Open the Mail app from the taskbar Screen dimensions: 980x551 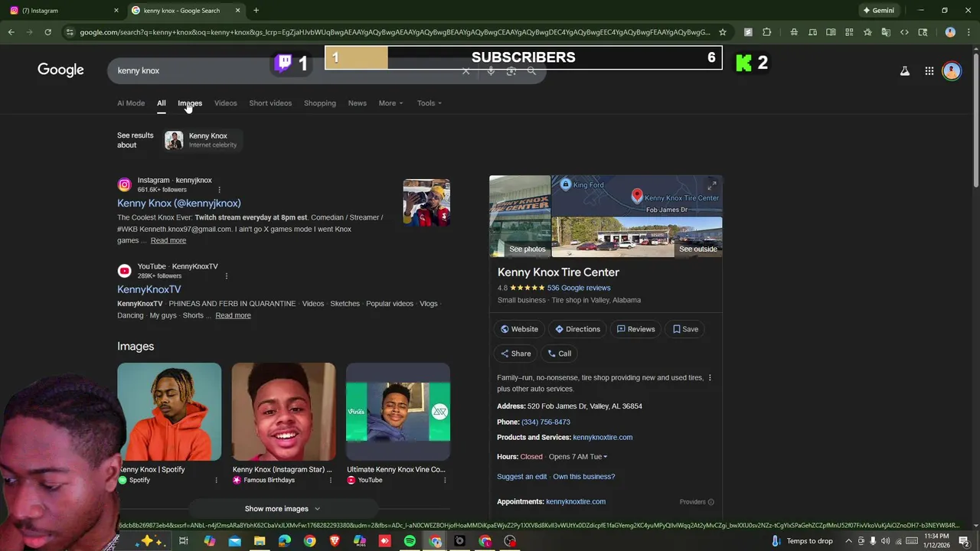[234, 541]
